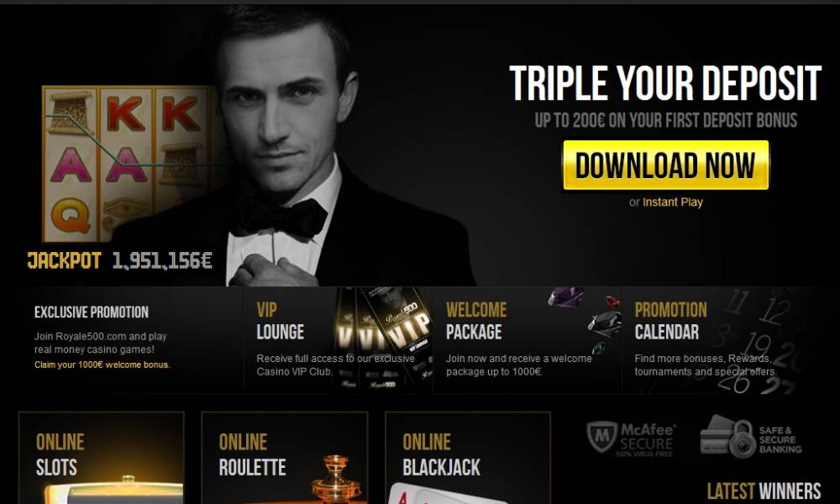Click the Latest Winners heading

click(x=764, y=491)
